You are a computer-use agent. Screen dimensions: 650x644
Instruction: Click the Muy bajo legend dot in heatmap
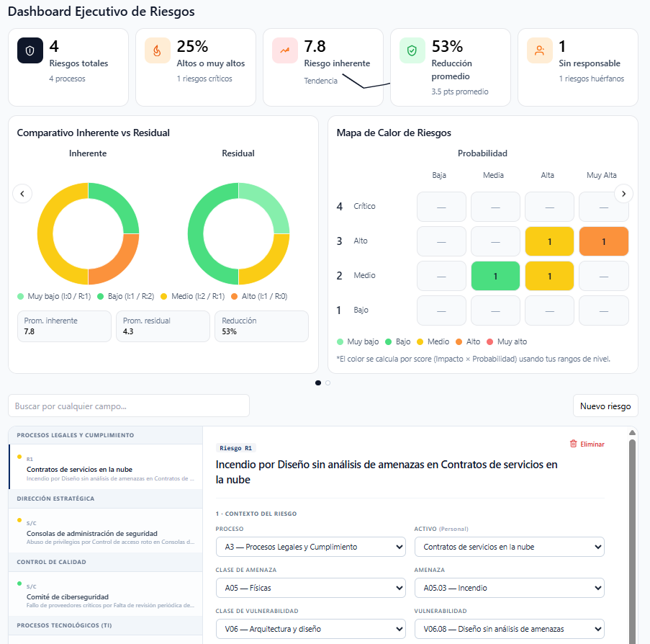(340, 341)
